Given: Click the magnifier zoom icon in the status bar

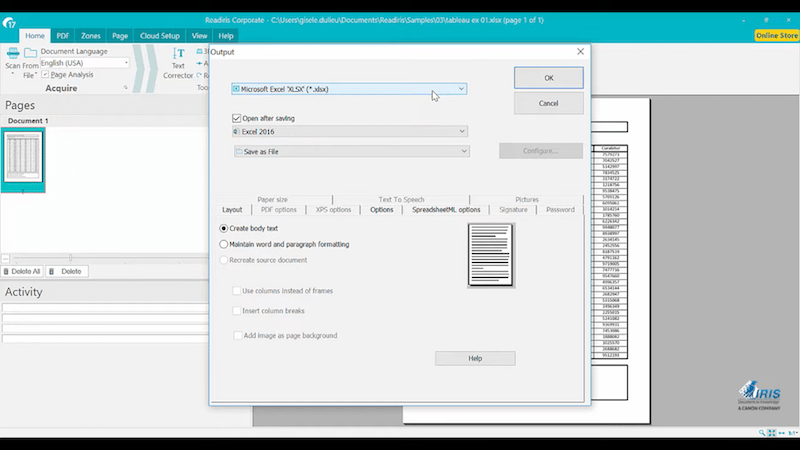Looking at the screenshot, I should point(762,433).
